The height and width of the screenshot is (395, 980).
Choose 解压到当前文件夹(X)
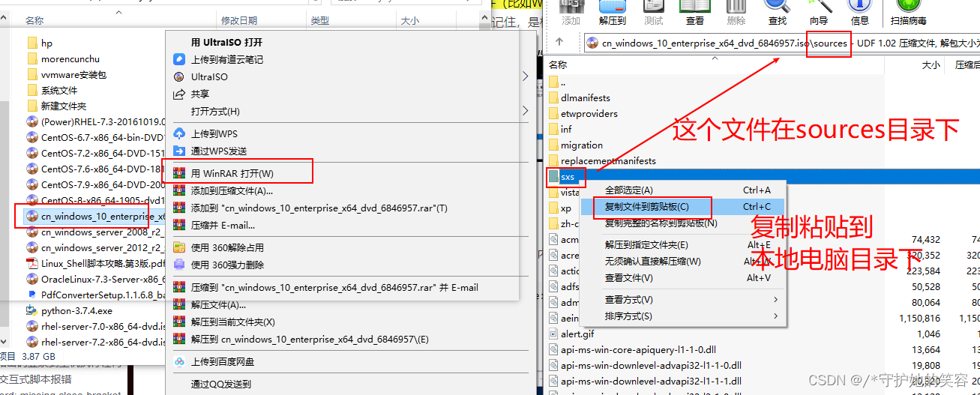(x=233, y=322)
